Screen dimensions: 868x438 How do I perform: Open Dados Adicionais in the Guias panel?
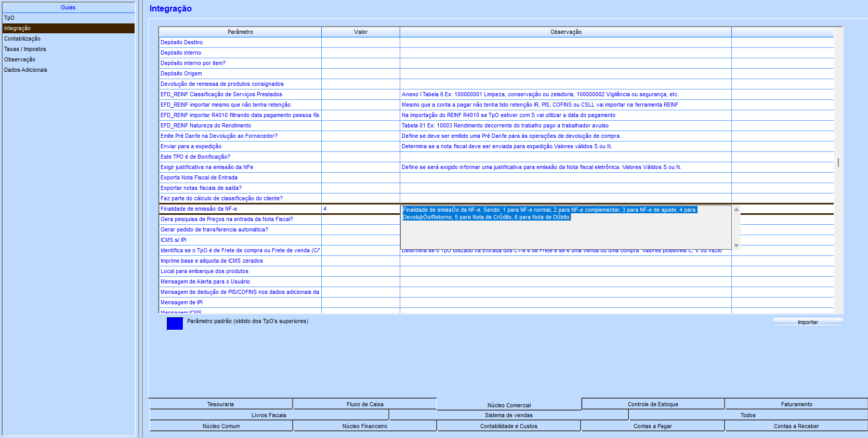tap(25, 70)
